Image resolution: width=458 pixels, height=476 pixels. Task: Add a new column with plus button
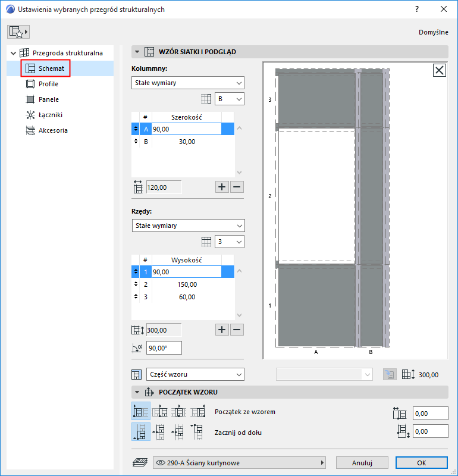[222, 187]
